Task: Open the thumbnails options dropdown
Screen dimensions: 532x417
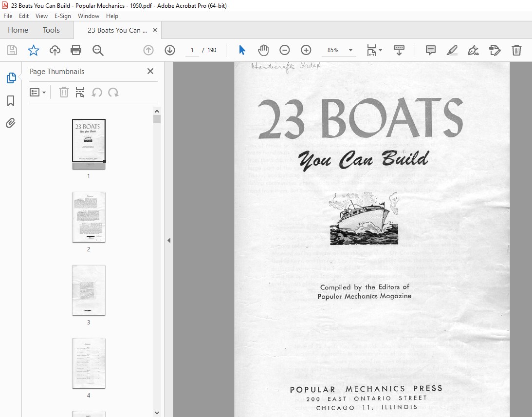Action: [37, 93]
